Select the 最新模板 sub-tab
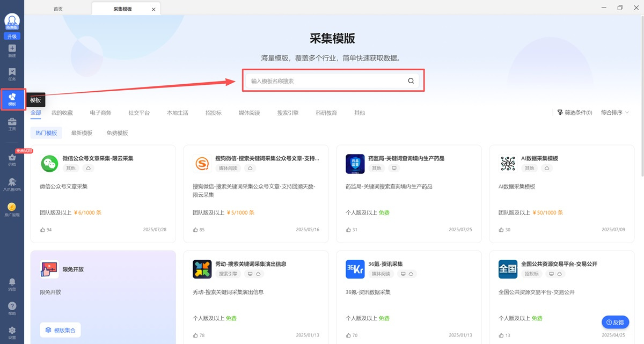The image size is (644, 344). point(82,133)
